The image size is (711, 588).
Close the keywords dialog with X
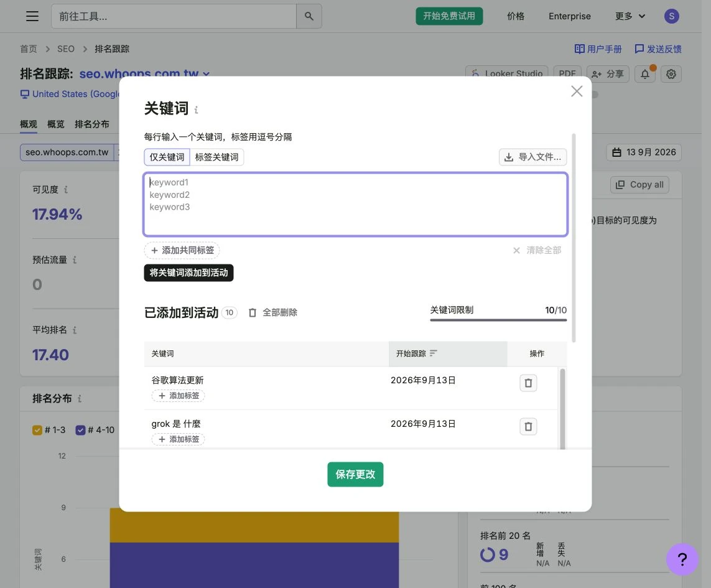click(577, 91)
